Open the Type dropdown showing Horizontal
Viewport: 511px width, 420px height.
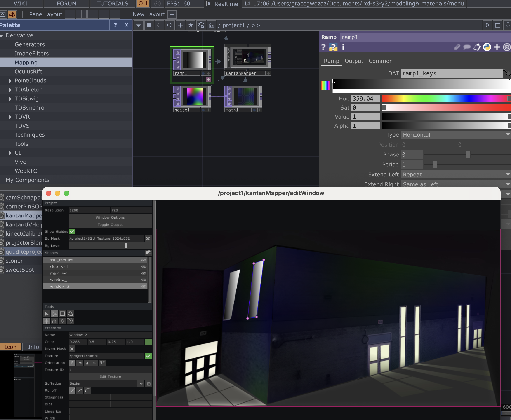click(456, 135)
